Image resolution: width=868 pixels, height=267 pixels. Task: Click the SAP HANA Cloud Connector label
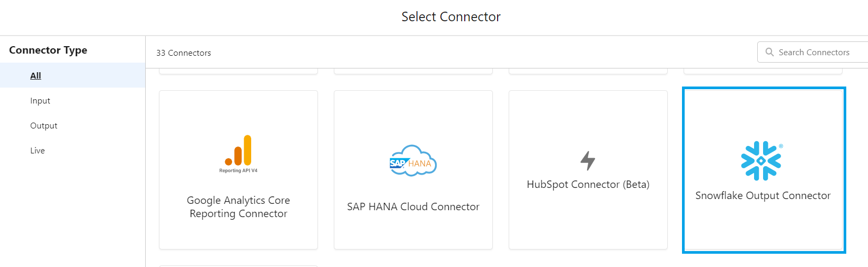point(413,206)
